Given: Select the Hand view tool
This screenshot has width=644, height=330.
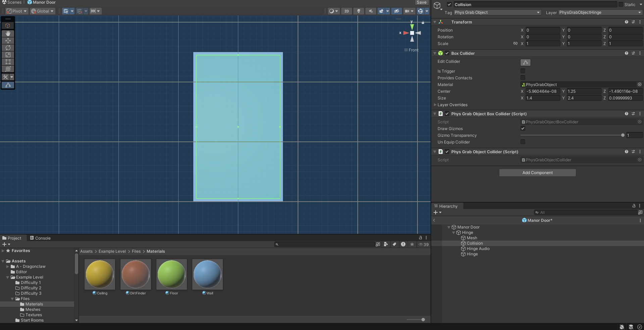Looking at the screenshot, I should pyautogui.click(x=7, y=34).
